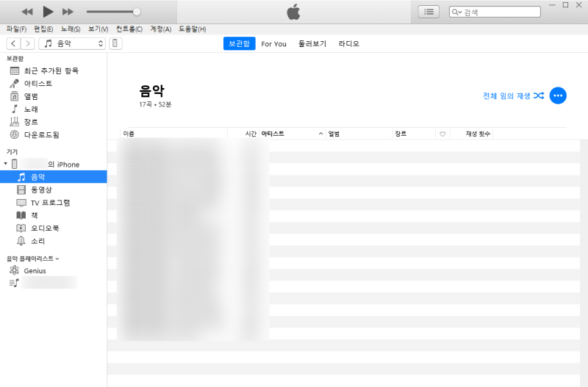Sort by the 이름 column header
Screen dimensions: 588x387
[174, 134]
